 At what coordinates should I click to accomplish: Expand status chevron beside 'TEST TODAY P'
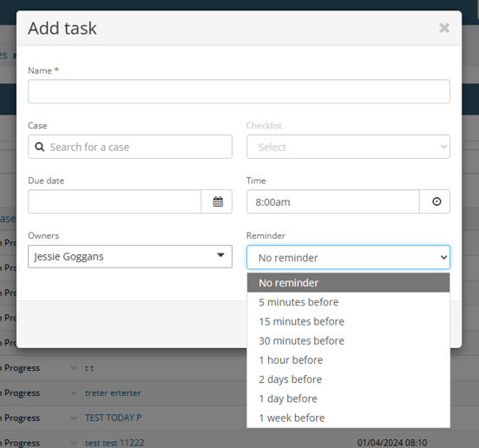click(74, 418)
